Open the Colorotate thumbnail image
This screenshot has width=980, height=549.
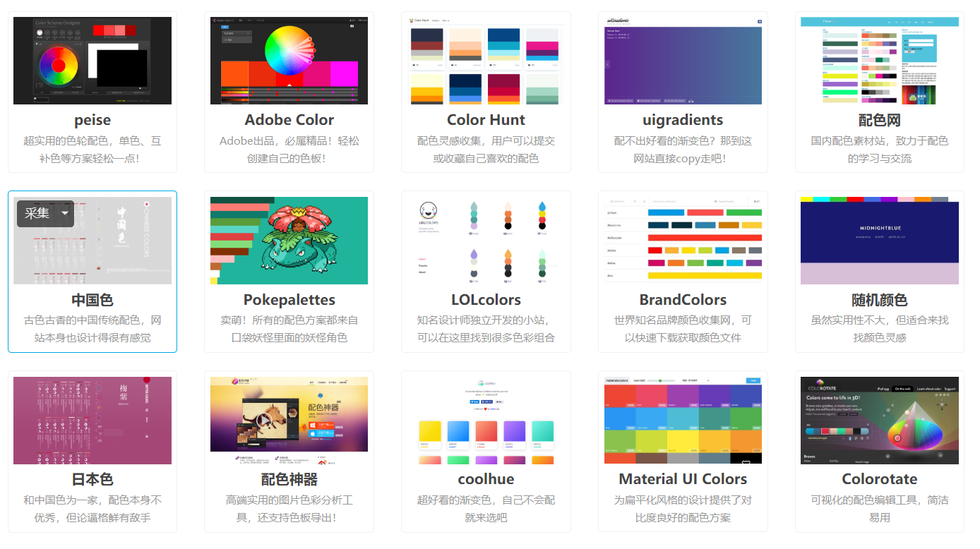click(x=880, y=421)
